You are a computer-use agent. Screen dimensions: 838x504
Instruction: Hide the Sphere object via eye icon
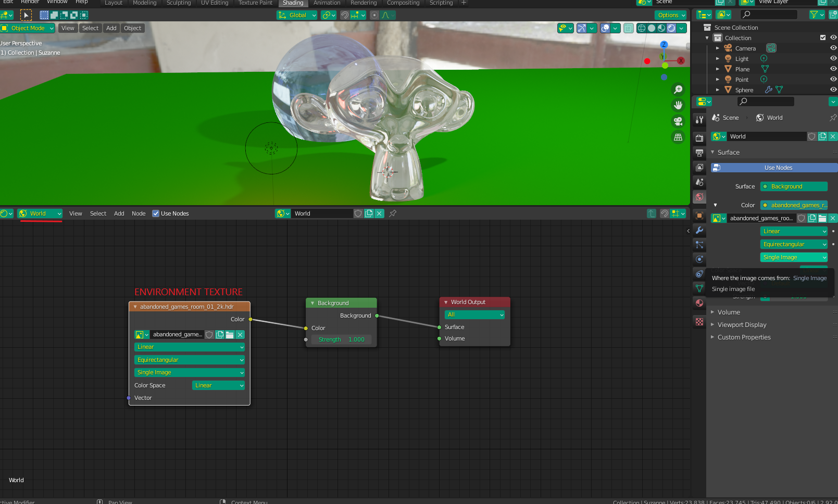coord(833,90)
